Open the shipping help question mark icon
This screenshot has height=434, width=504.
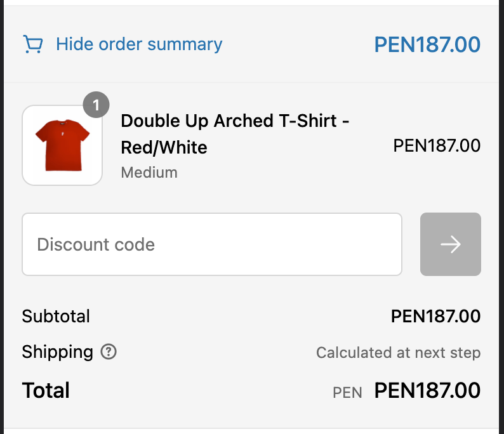coord(109,352)
